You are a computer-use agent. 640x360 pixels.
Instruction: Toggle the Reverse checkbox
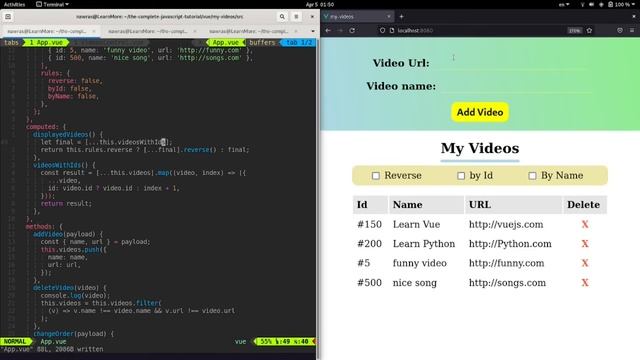tap(376, 176)
